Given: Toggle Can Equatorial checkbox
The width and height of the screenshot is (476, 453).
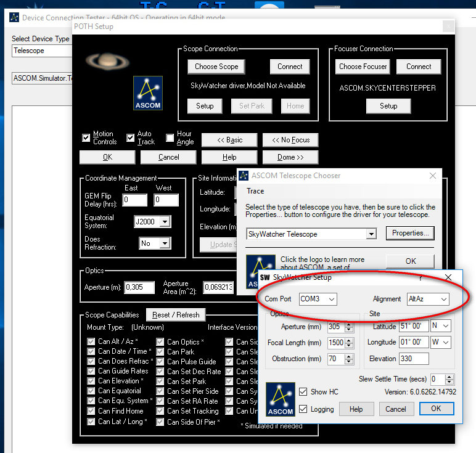Looking at the screenshot, I should click(x=91, y=391).
